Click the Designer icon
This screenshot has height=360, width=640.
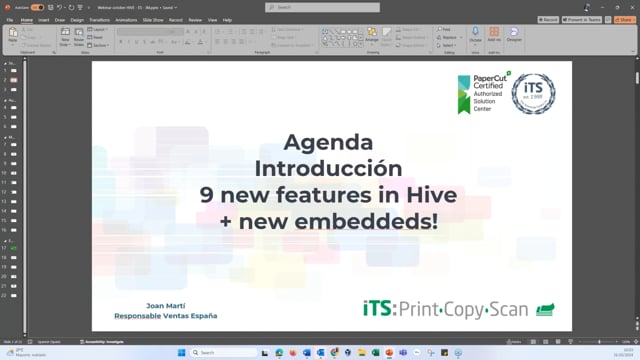[x=514, y=32]
